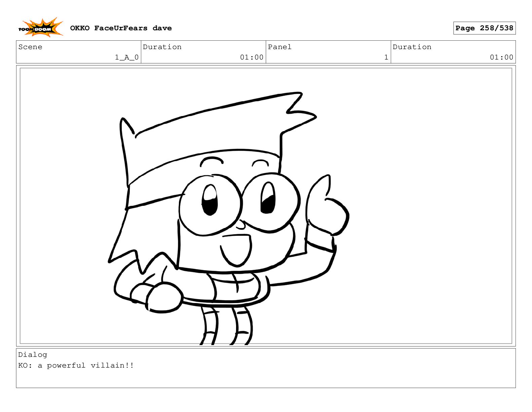Select the panel number '1'
The image size is (532, 412).
point(386,58)
